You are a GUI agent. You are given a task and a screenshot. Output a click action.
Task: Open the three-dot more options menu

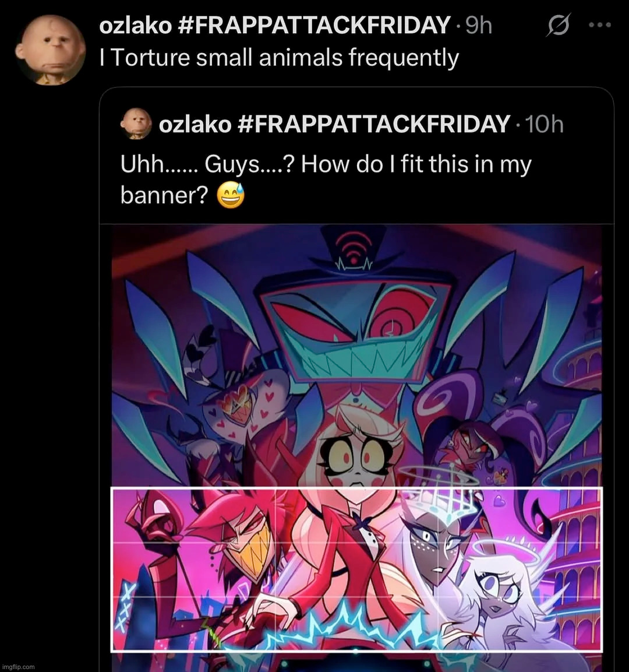click(x=599, y=26)
